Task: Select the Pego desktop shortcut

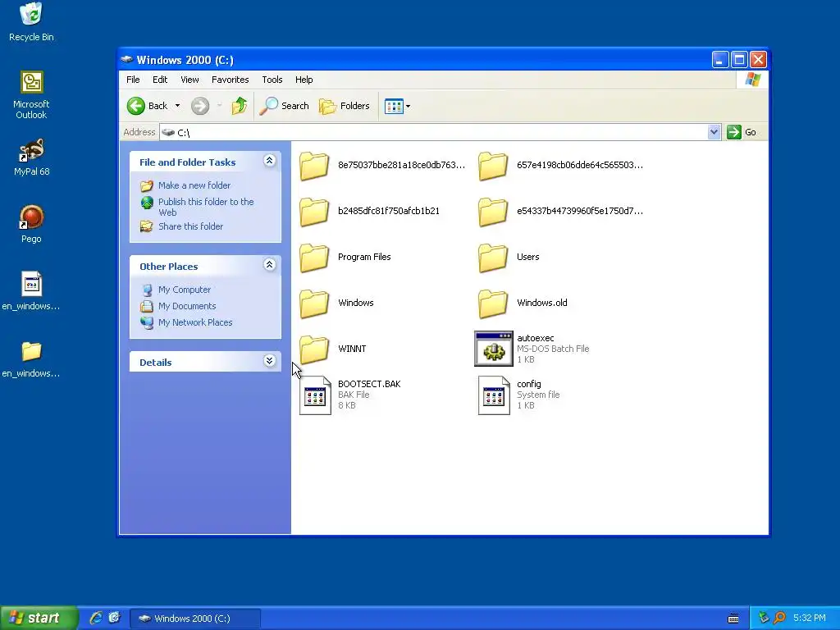Action: (x=32, y=225)
